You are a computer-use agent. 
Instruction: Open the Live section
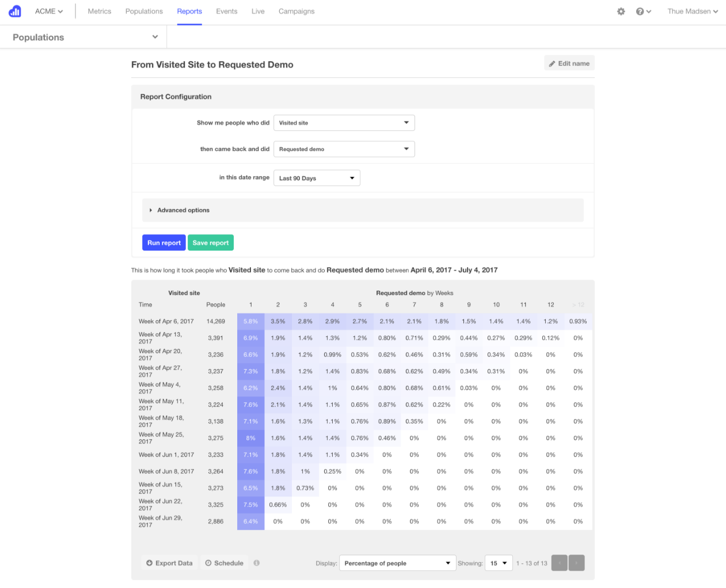[257, 11]
